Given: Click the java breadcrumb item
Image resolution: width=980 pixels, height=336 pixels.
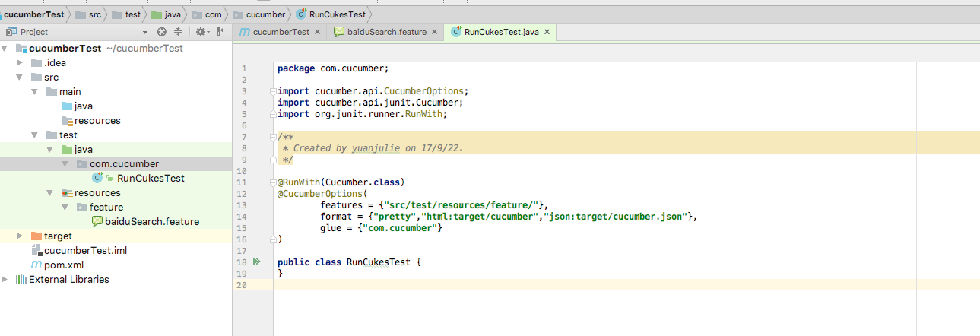Looking at the screenshot, I should point(168,14).
